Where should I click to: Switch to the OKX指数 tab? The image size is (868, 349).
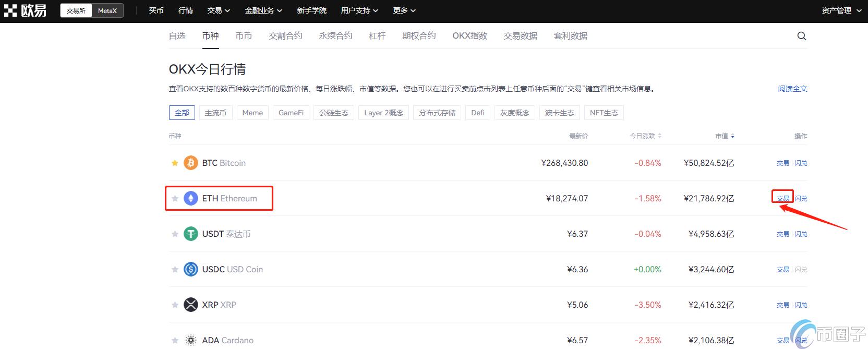(x=470, y=36)
